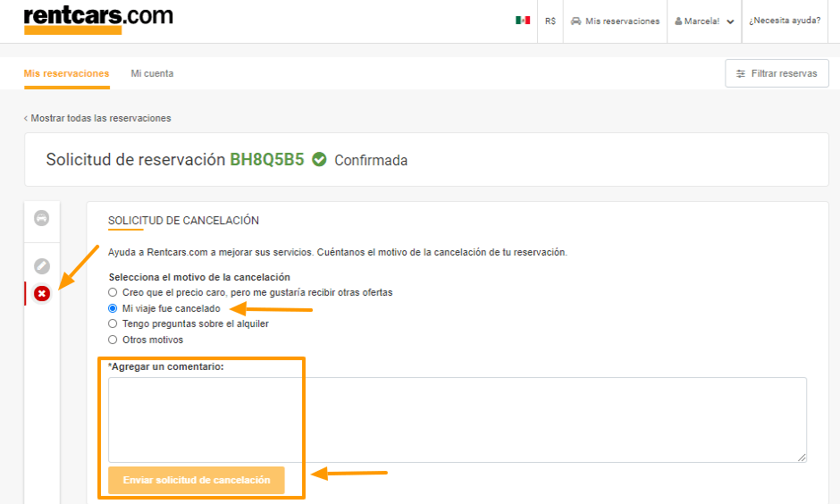Image resolution: width=840 pixels, height=504 pixels.
Task: Click the filter sliders icon in Filtrar reservas
Action: 740,73
